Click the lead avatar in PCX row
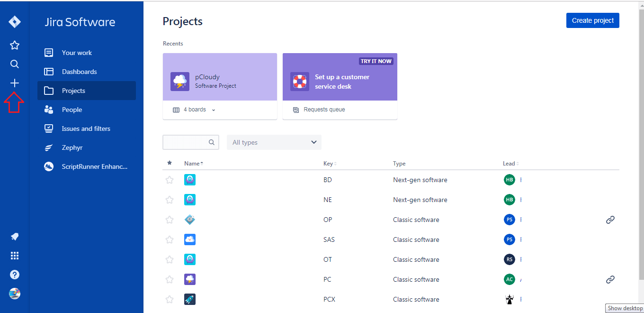This screenshot has height=313, width=644. coord(510,299)
